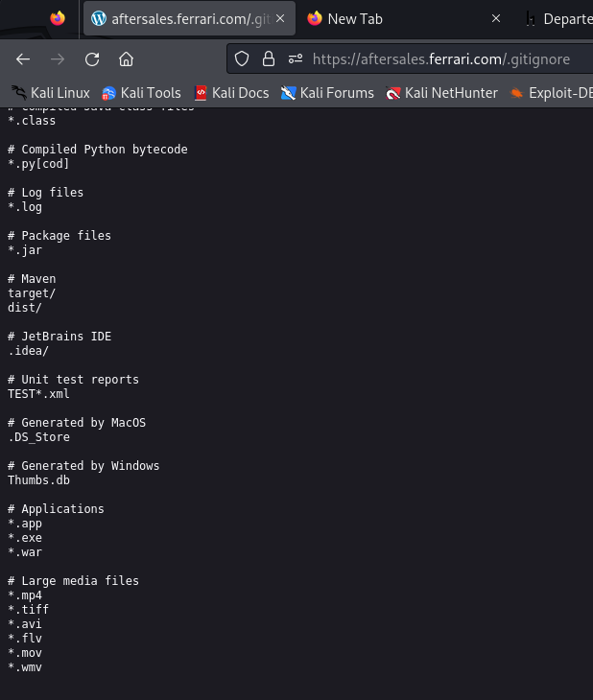The width and height of the screenshot is (593, 700).
Task: Open the Kali NetHunter bookmark
Action: coord(442,93)
